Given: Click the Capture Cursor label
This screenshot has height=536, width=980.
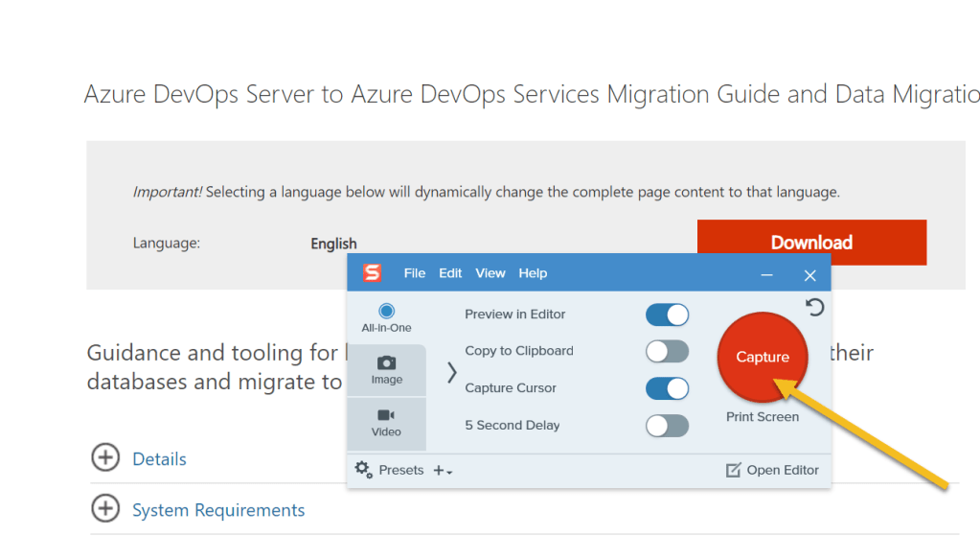Looking at the screenshot, I should (511, 387).
